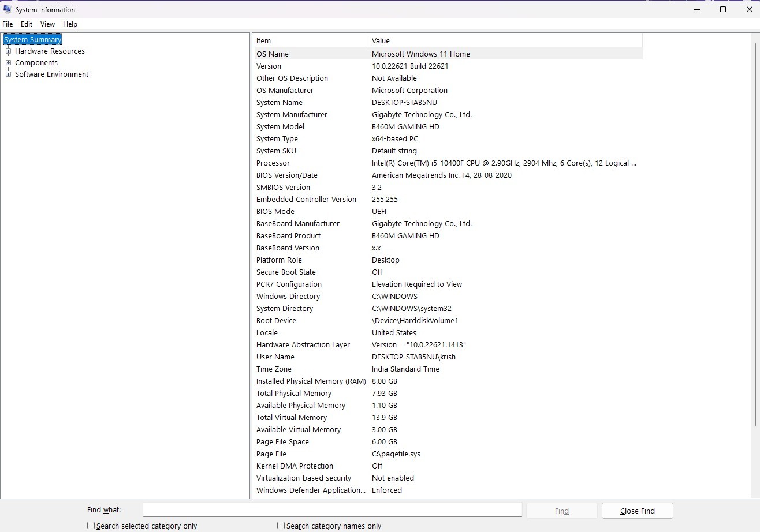Viewport: 760px width, 532px height.
Task: Select the Software Environment tree label
Action: [x=51, y=74]
